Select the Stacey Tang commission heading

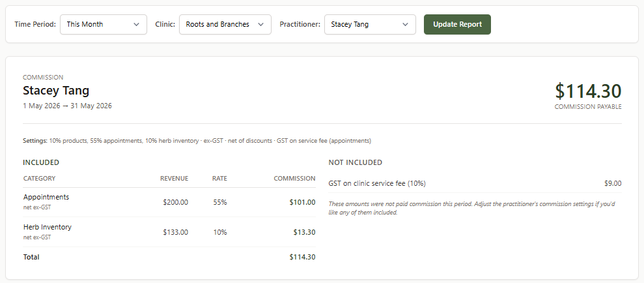(56, 91)
